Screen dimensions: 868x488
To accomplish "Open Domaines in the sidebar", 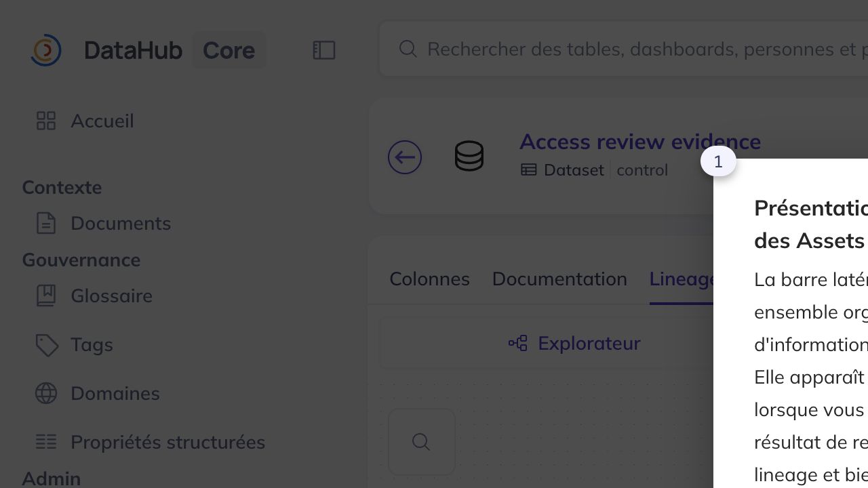I will tap(115, 393).
